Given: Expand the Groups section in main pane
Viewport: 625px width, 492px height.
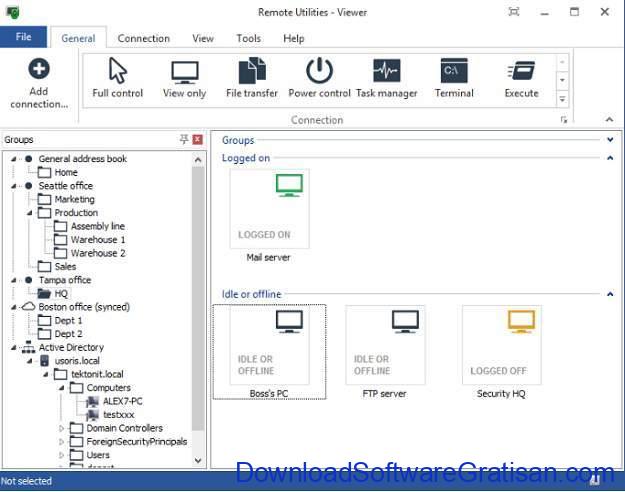Looking at the screenshot, I should (x=610, y=140).
